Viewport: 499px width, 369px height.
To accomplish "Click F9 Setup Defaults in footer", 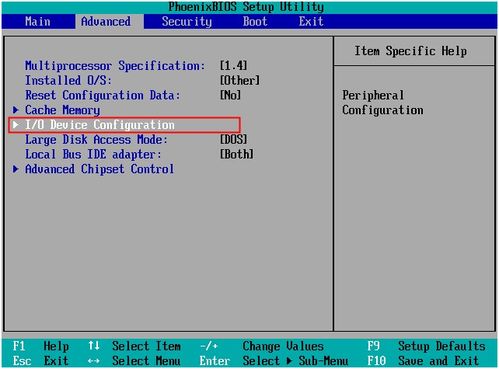I will (x=426, y=346).
